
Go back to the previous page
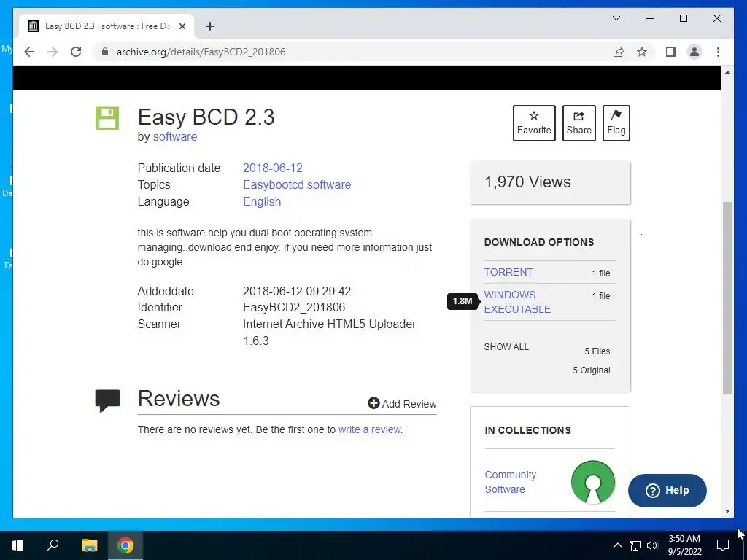click(x=29, y=52)
